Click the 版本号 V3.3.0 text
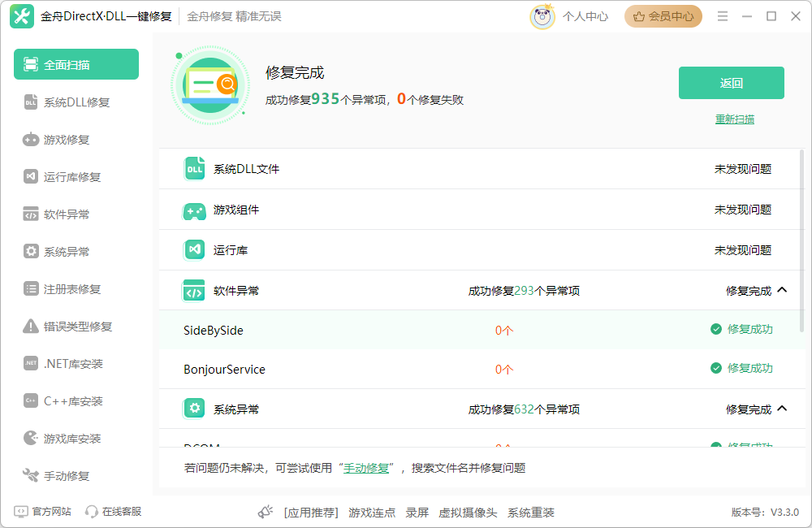This screenshot has height=528, width=812. click(765, 513)
